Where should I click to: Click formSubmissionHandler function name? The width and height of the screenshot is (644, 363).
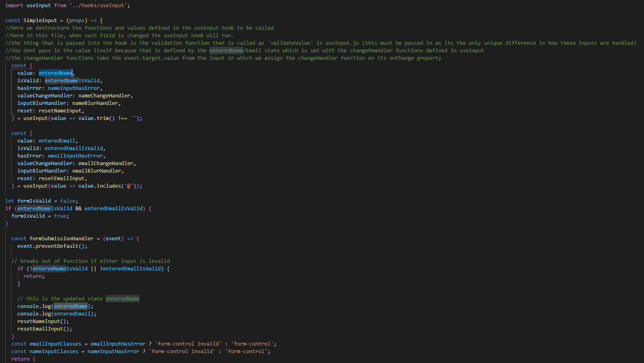coord(61,239)
